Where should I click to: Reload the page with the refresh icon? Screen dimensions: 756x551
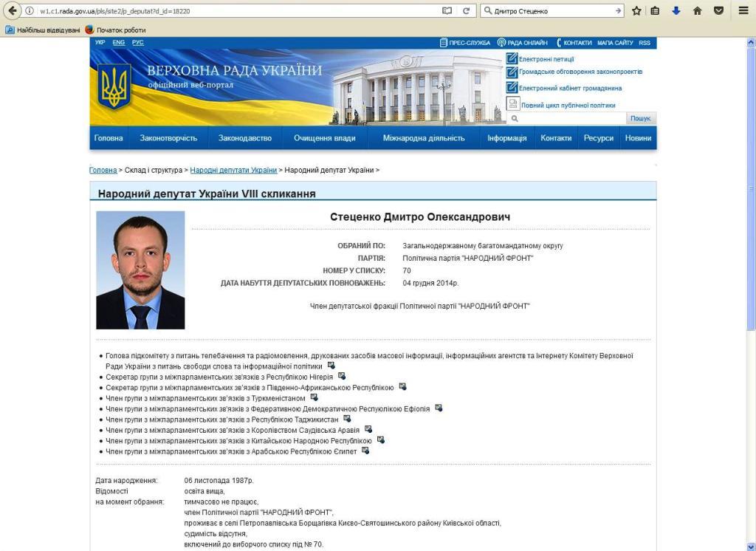466,11
